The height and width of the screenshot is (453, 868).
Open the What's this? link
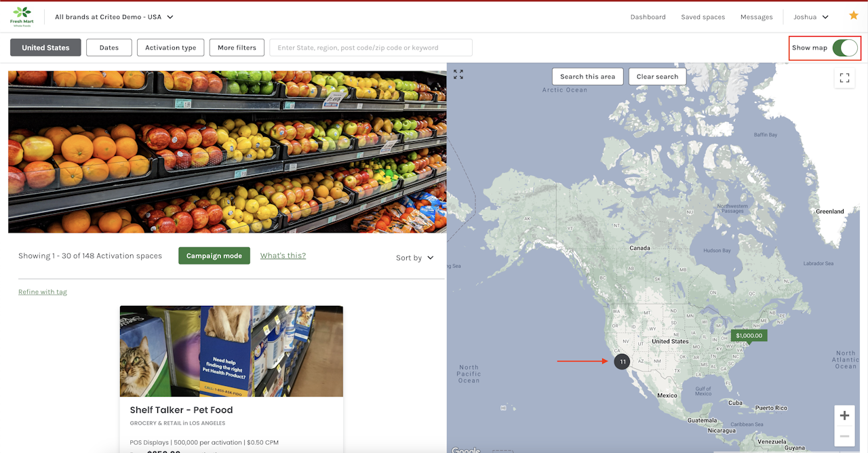click(x=283, y=256)
